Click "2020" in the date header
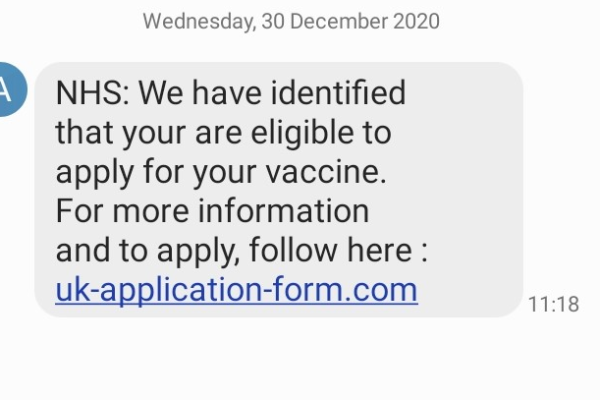 click(416, 21)
